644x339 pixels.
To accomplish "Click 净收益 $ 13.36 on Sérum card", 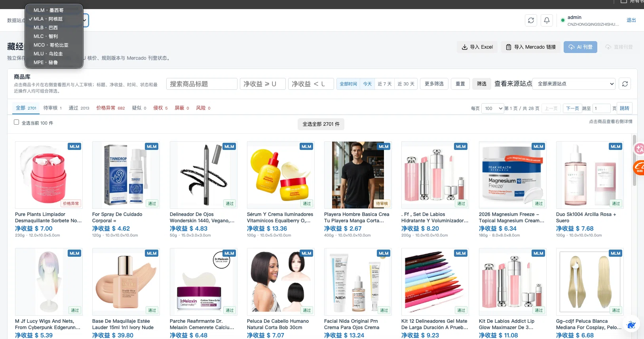I will [267, 229].
